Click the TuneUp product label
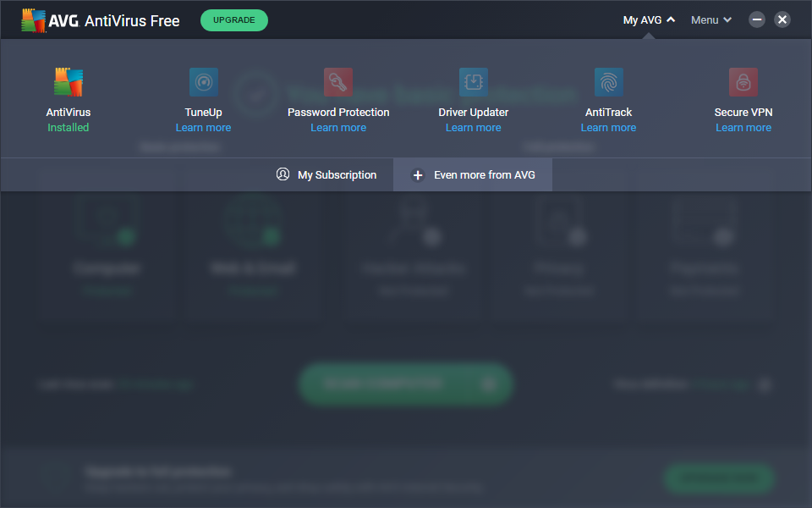Screen dimensions: 812x508 pyautogui.click(x=204, y=113)
